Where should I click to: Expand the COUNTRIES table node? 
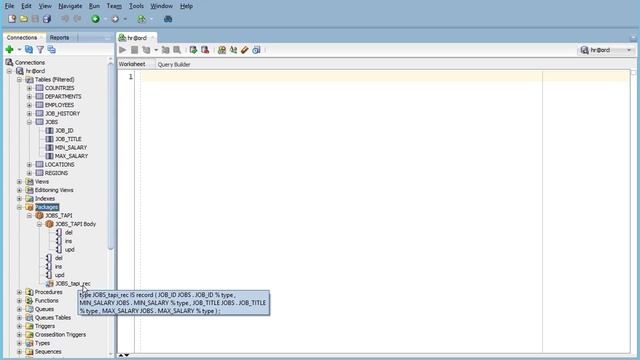29,88
